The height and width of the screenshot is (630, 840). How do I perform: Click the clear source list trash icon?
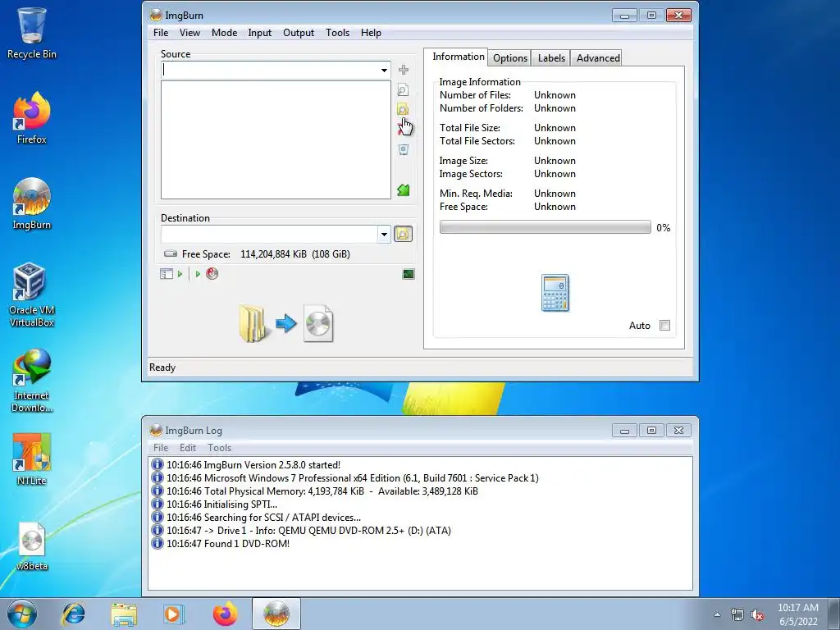click(x=404, y=149)
